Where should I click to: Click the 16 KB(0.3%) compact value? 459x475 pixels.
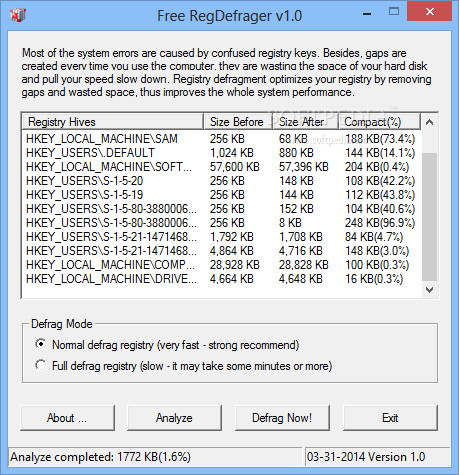[374, 279]
